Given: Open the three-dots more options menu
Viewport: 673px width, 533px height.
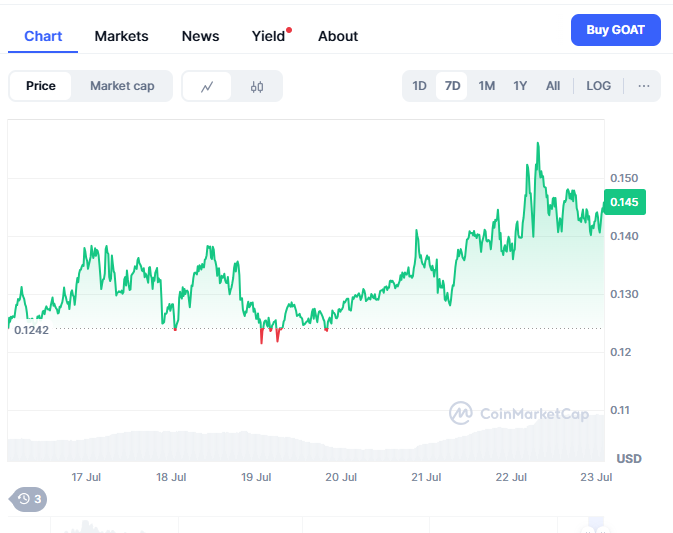Looking at the screenshot, I should click(644, 86).
